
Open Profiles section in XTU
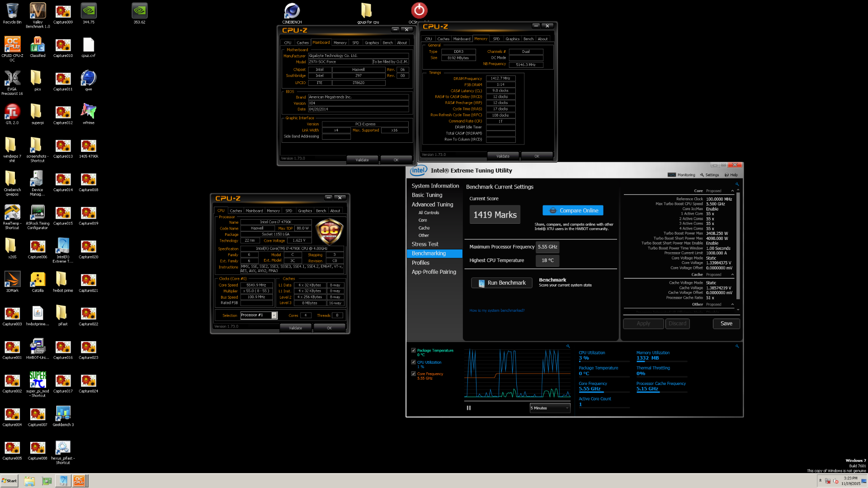pos(420,263)
